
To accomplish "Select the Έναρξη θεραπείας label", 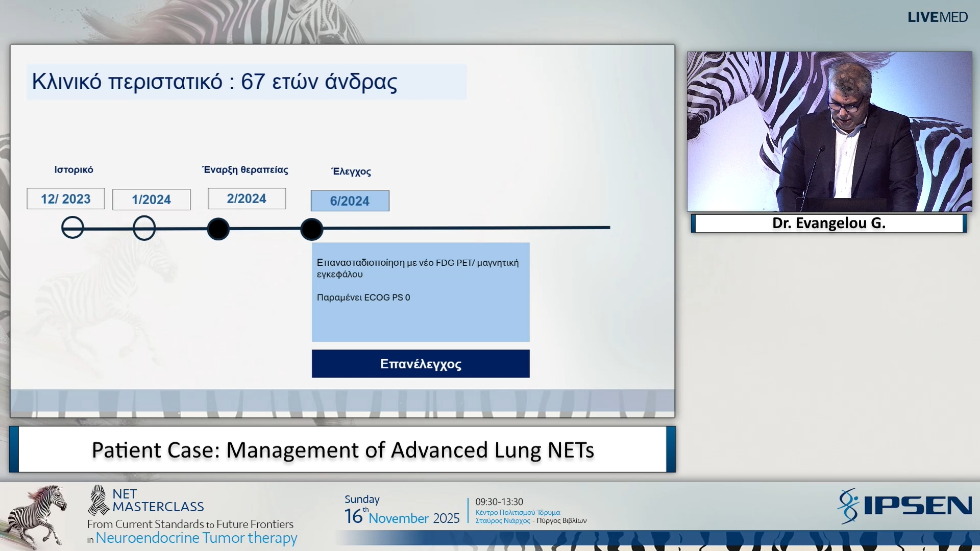I will (246, 169).
